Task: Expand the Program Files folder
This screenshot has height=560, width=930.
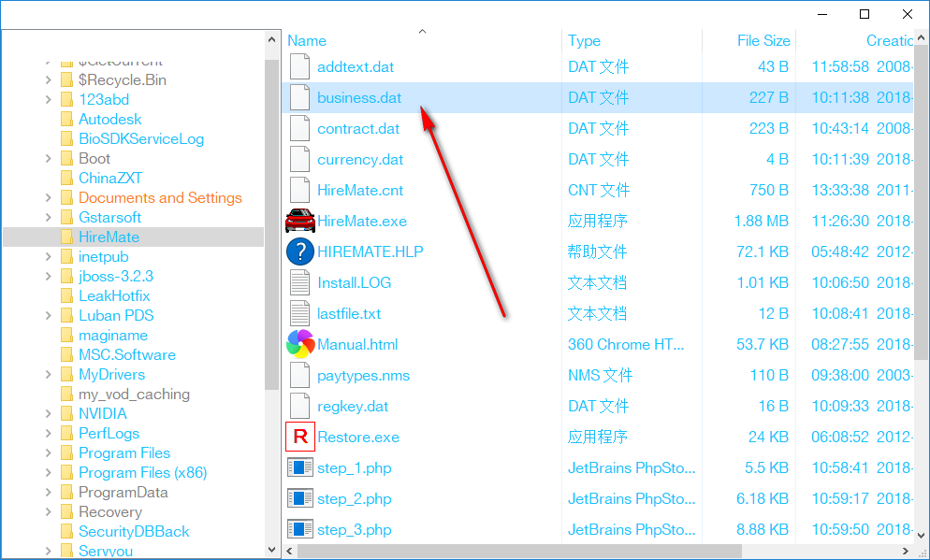Action: point(48,452)
